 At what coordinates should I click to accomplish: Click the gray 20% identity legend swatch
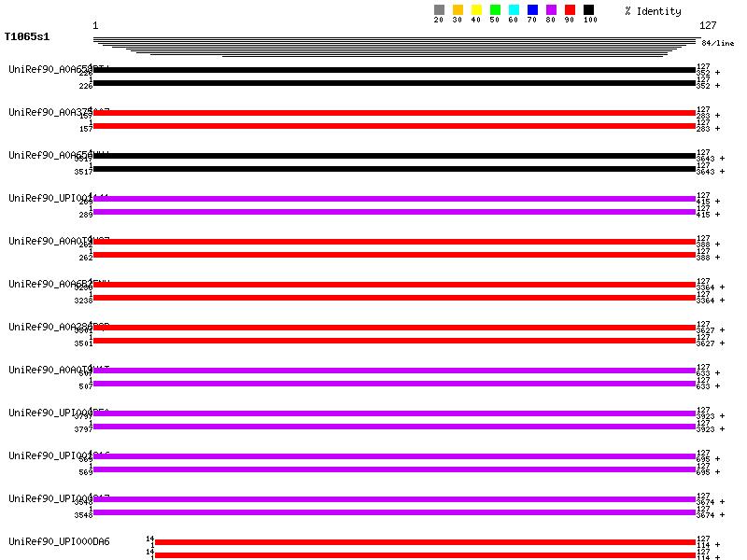439,10
